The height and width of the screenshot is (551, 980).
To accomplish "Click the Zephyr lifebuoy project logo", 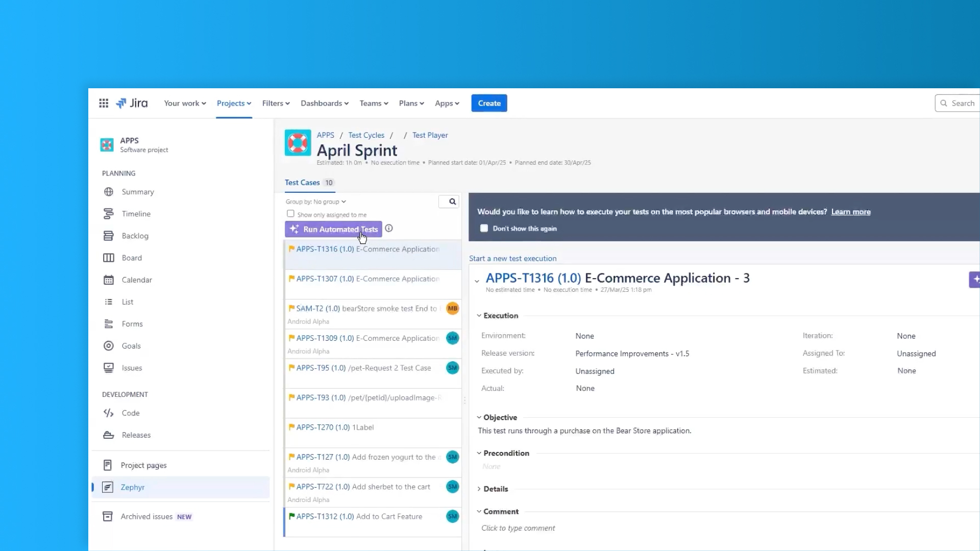I will point(298,142).
